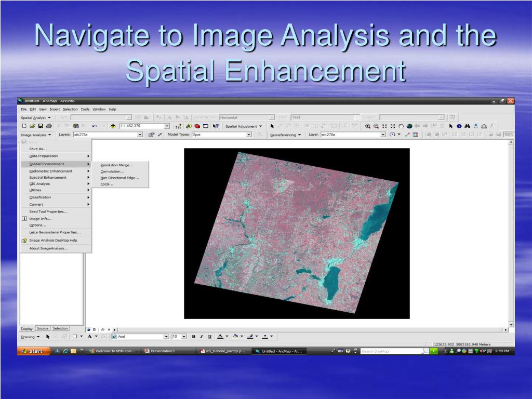
Task: Open the Tools menu
Action: click(x=85, y=109)
